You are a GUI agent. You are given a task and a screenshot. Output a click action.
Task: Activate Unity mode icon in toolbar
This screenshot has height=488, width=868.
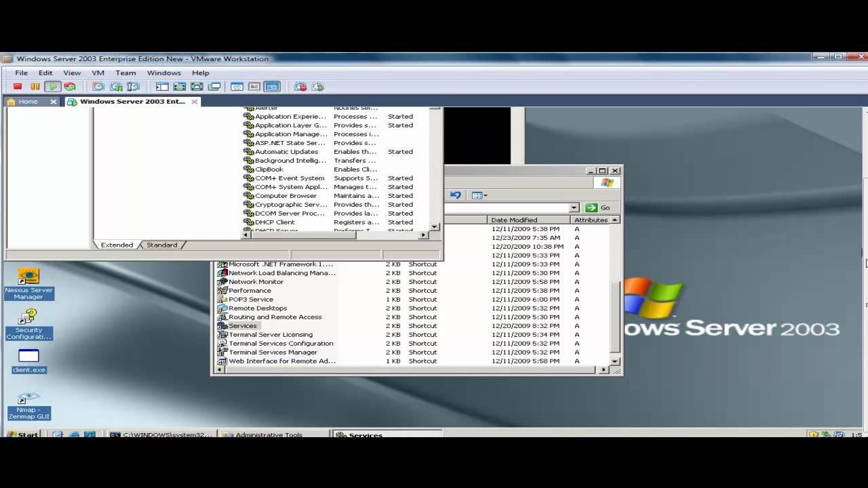(x=214, y=87)
